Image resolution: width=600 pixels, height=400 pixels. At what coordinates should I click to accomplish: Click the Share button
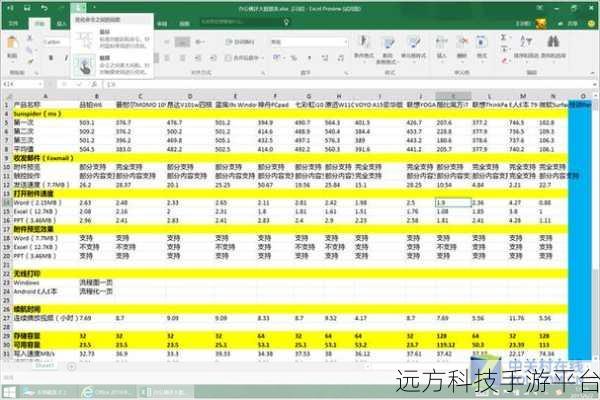[568, 23]
